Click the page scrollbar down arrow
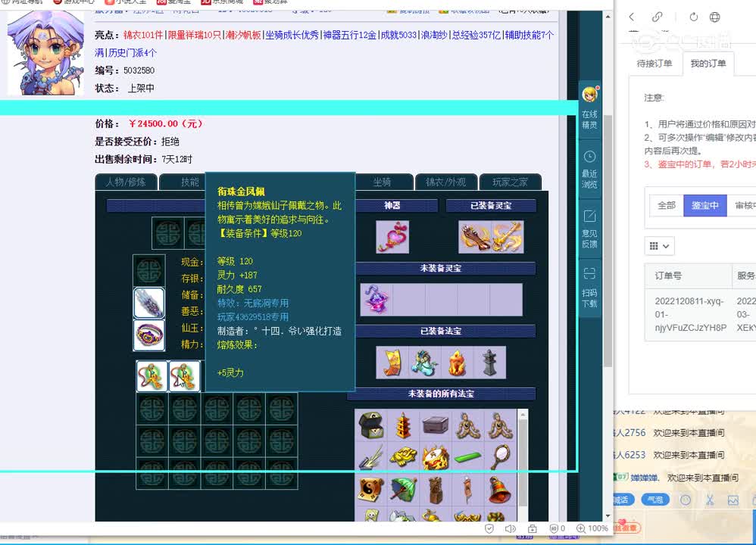This screenshot has height=545, width=756. pos(608,515)
